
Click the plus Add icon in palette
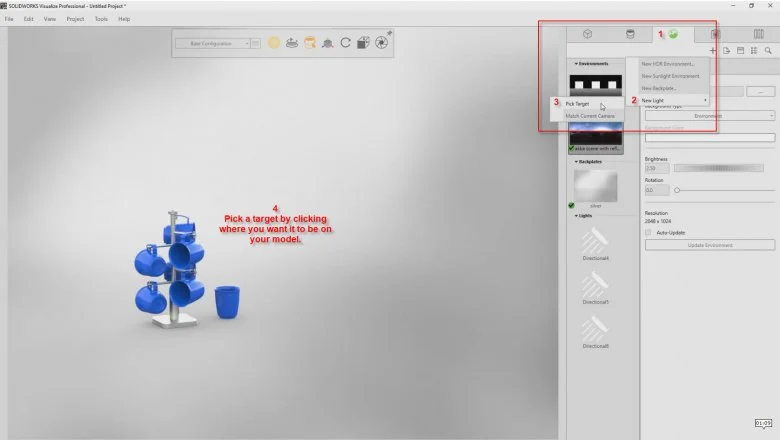click(713, 51)
